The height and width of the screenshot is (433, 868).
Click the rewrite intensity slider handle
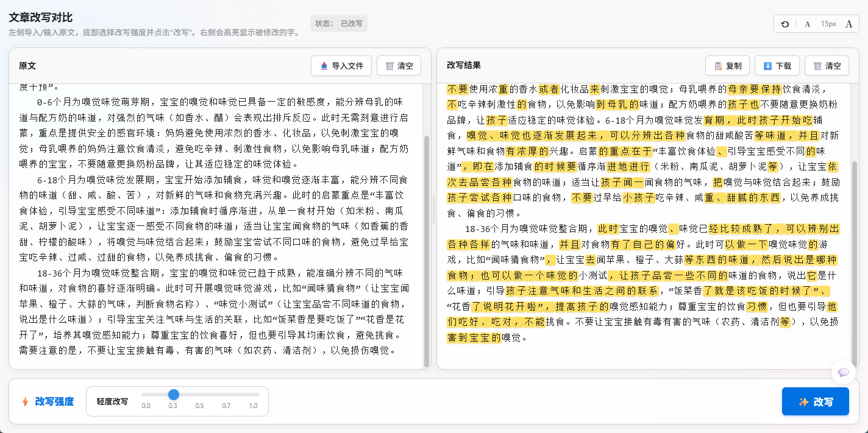pos(174,395)
